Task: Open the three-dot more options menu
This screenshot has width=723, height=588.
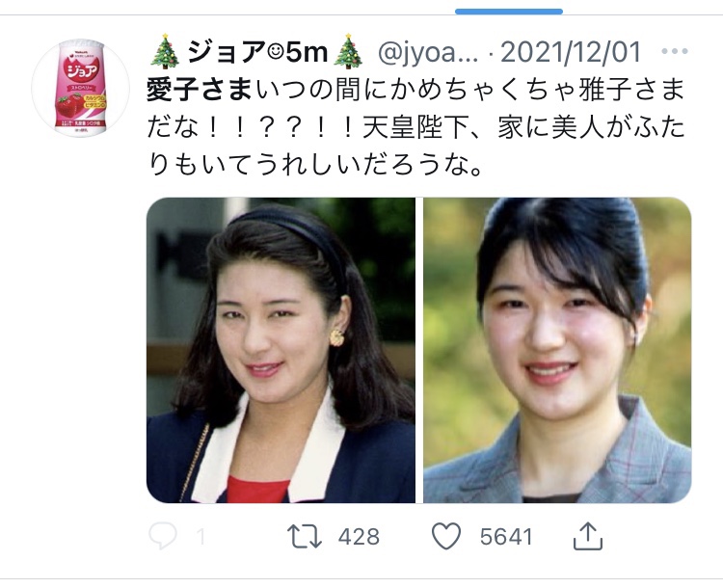Action: pyautogui.click(x=675, y=51)
